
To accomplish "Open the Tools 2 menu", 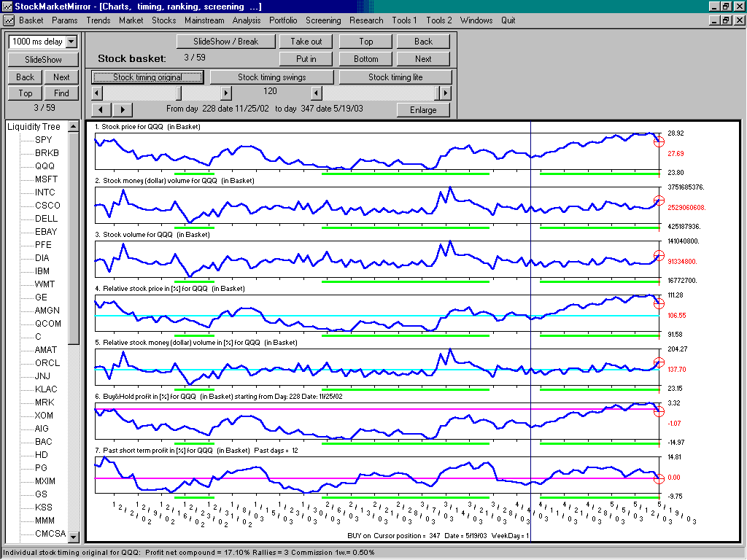I will tap(438, 20).
